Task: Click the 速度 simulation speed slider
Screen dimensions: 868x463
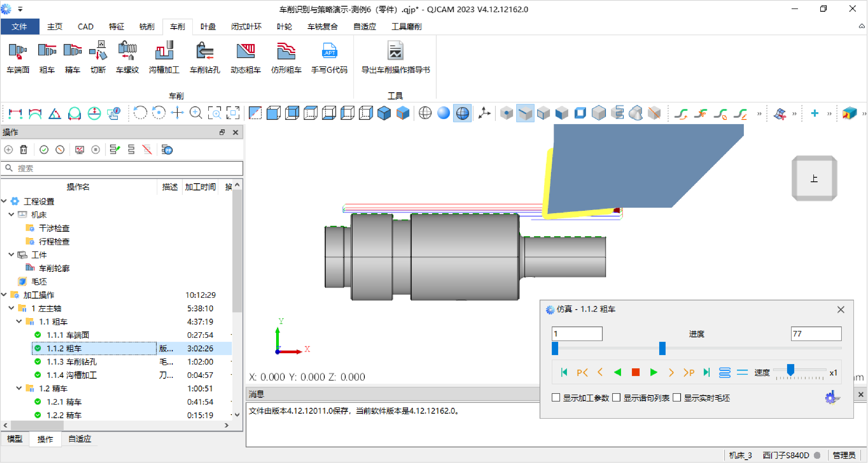Action: (790, 370)
